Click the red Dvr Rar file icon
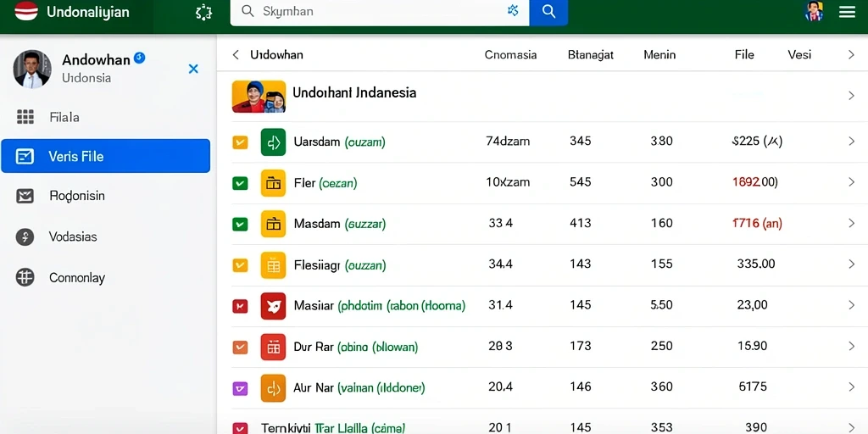This screenshot has height=434, width=868. [x=274, y=347]
